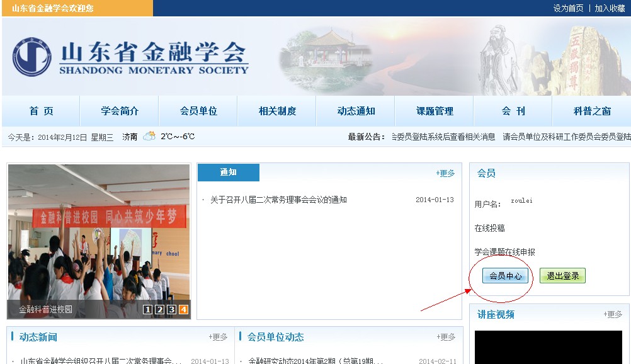This screenshot has height=364, width=631.
Task: Click the Shandong Monetary Society logo emblem
Action: [31, 57]
